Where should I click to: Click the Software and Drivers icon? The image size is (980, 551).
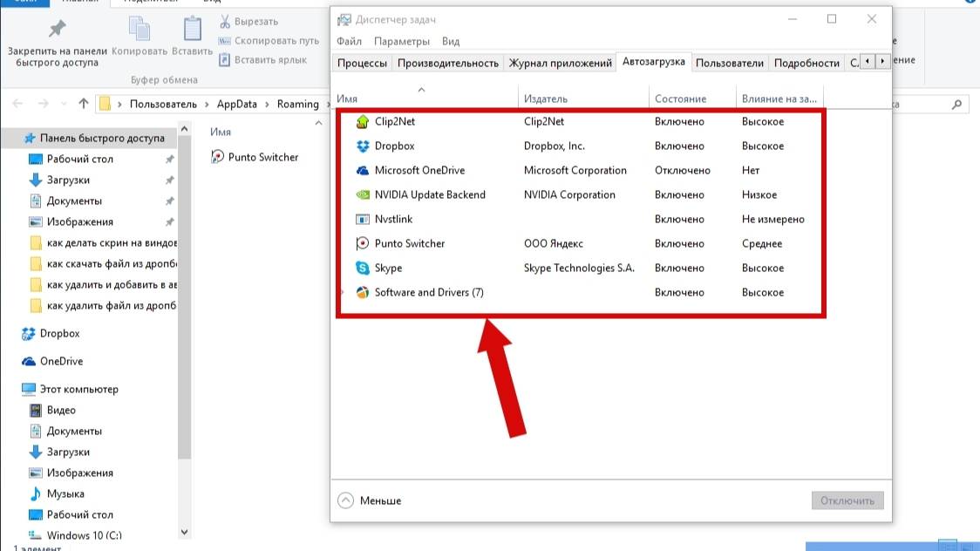click(x=363, y=292)
